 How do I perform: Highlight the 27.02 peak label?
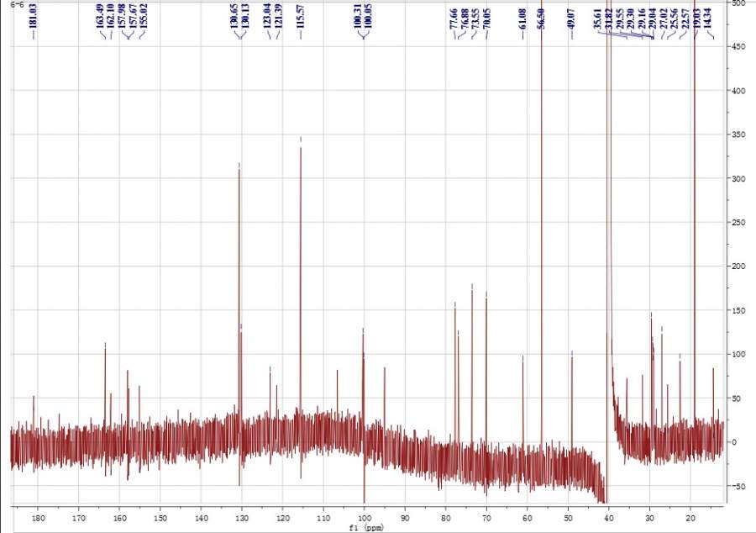(664, 18)
